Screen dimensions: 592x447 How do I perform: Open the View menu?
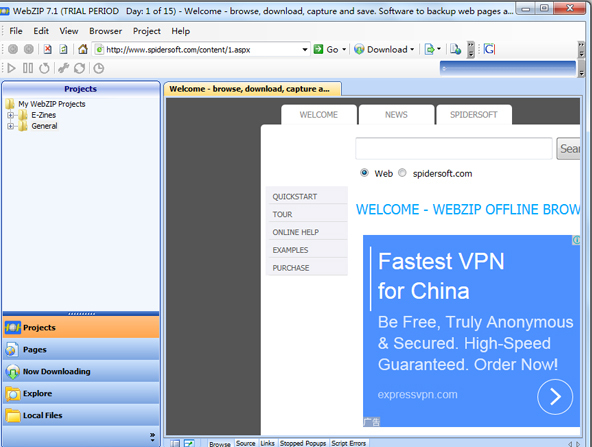(69, 31)
